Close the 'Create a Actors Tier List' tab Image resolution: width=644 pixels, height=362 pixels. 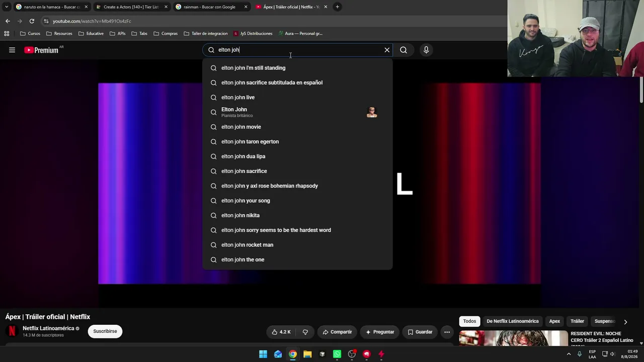click(166, 7)
